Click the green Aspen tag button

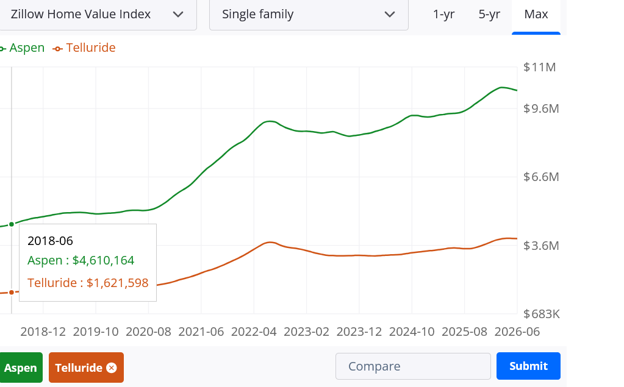21,367
